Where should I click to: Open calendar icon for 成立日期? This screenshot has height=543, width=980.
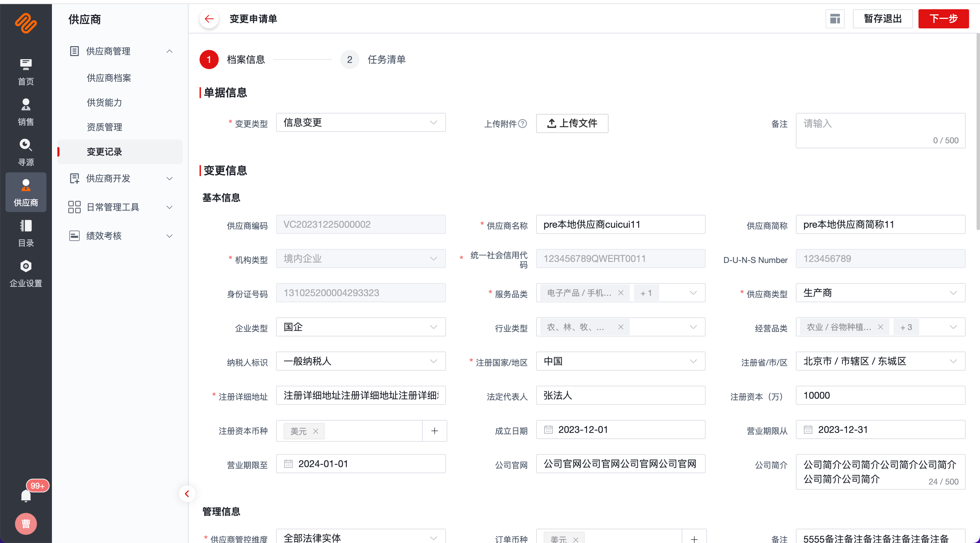tap(548, 429)
